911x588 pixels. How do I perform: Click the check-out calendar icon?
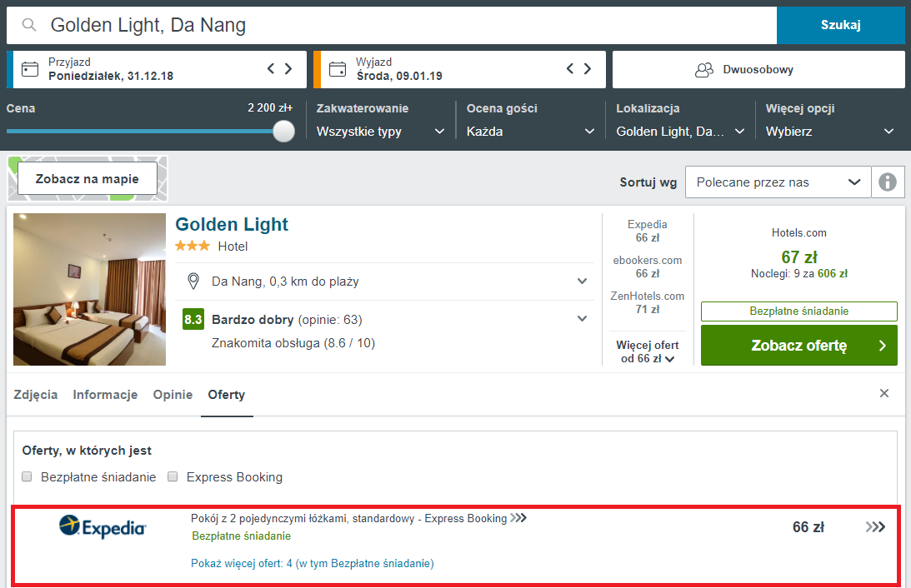338,69
